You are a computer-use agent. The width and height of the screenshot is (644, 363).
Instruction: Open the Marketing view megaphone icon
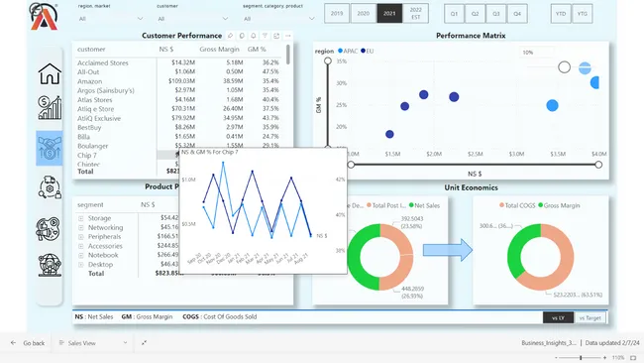(x=49, y=228)
